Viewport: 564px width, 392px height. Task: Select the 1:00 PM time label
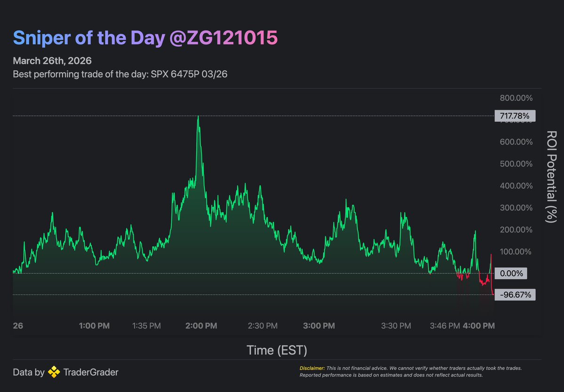point(94,325)
